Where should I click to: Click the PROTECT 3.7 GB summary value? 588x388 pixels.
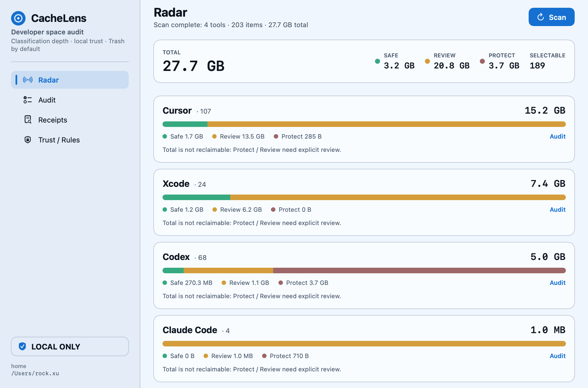(x=504, y=66)
